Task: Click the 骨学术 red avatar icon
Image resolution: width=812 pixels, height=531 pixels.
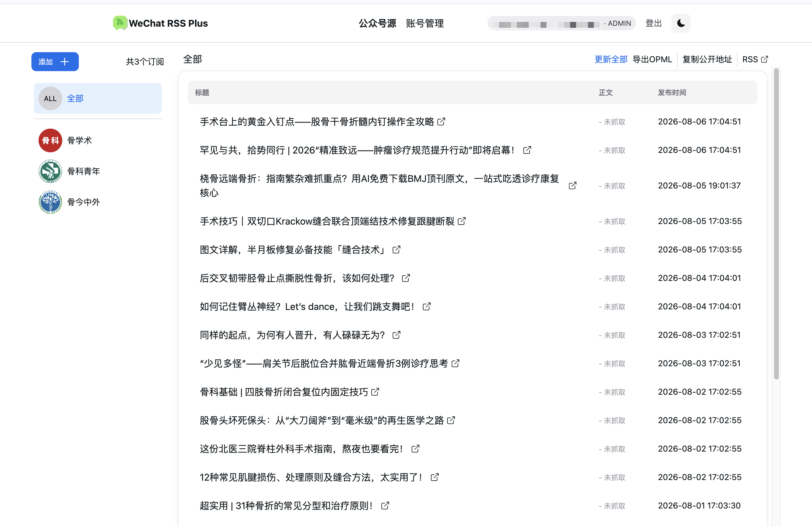Action: click(x=50, y=140)
